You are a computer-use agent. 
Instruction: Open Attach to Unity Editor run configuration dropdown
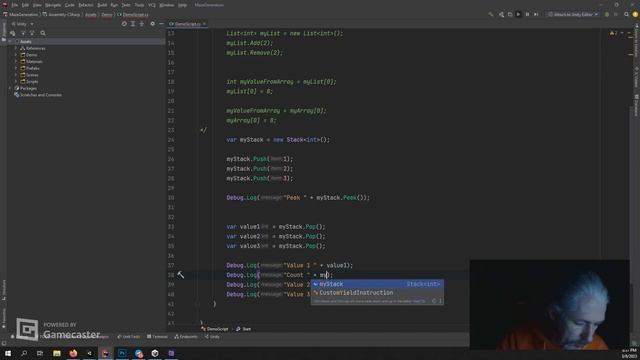point(573,14)
